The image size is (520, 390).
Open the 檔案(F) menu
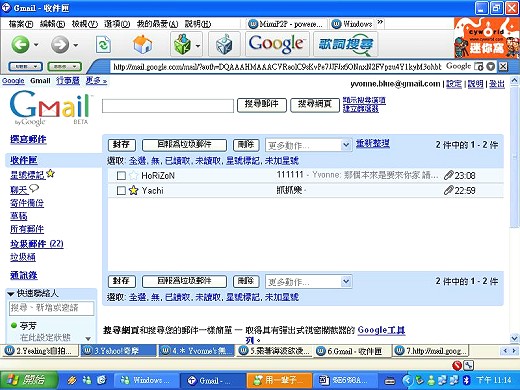tap(21, 24)
